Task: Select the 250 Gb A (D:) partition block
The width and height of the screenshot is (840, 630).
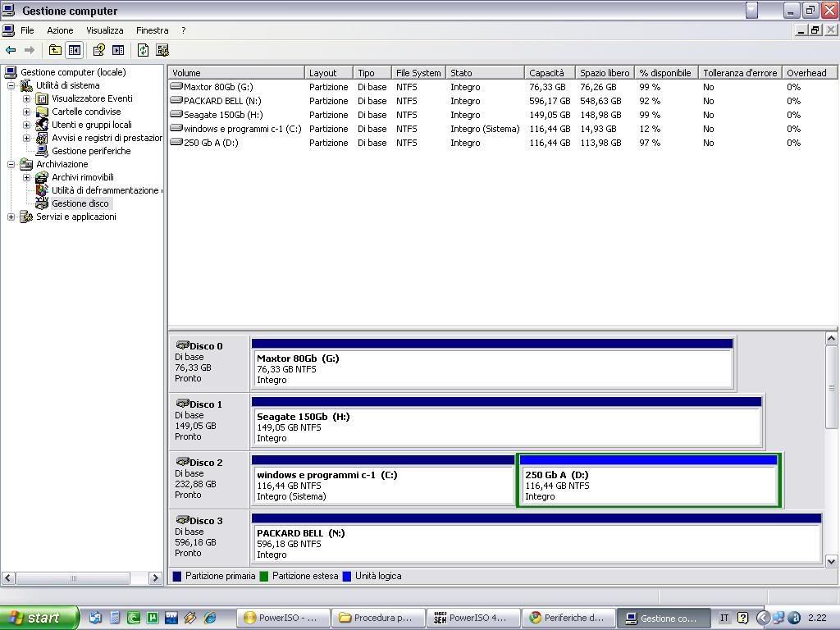Action: click(x=648, y=485)
